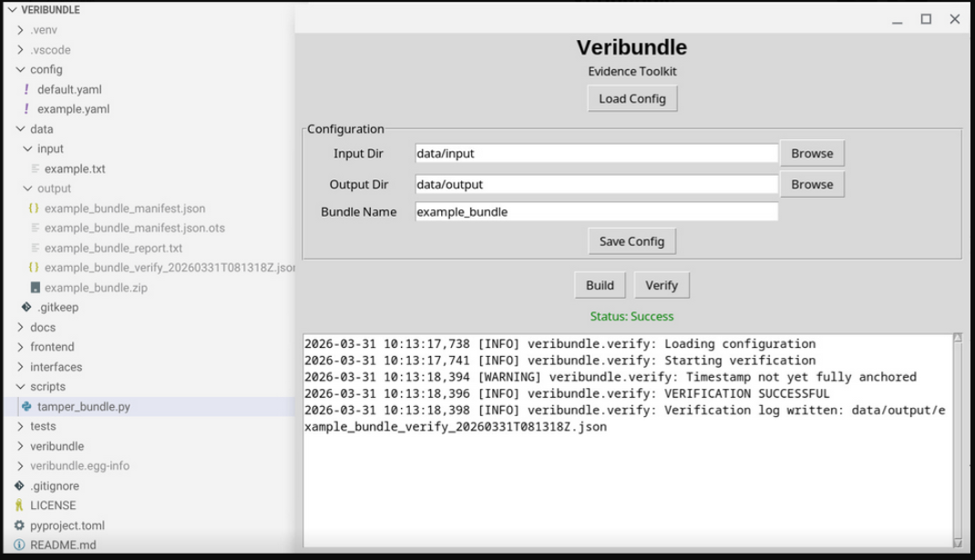The width and height of the screenshot is (975, 560).
Task: Collapse the output folder
Action: (x=27, y=188)
